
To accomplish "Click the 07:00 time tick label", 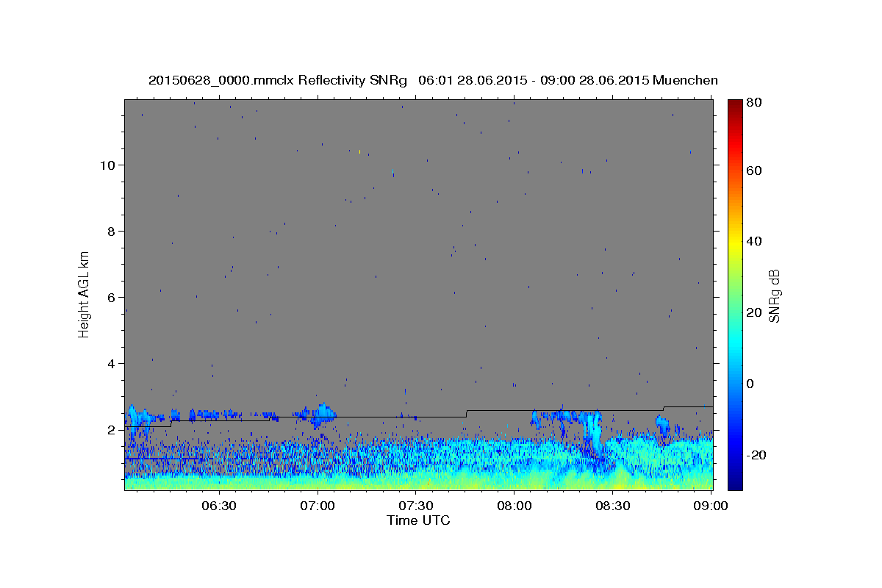I will (x=318, y=506).
